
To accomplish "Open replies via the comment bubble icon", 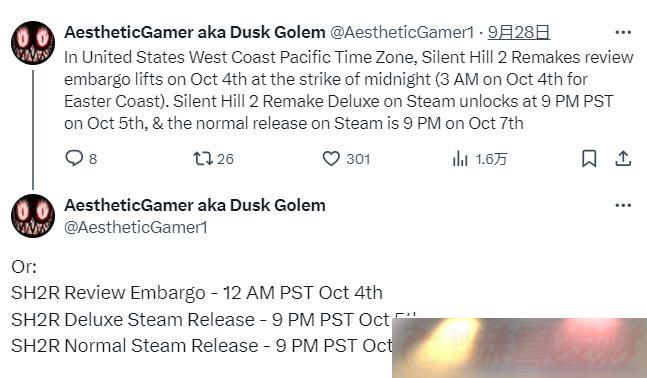I will [74, 158].
